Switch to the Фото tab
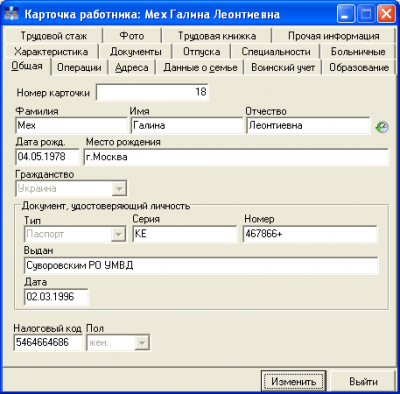The width and height of the screenshot is (400, 394). 132,36
